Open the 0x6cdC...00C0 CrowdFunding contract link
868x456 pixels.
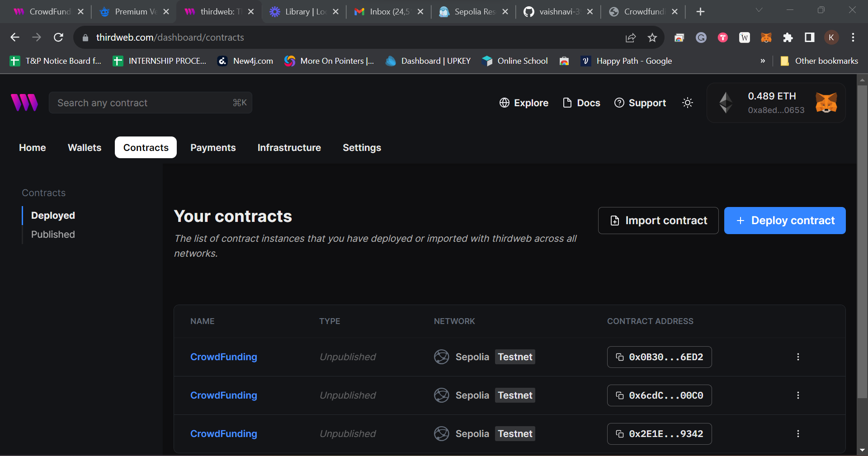[x=224, y=395]
